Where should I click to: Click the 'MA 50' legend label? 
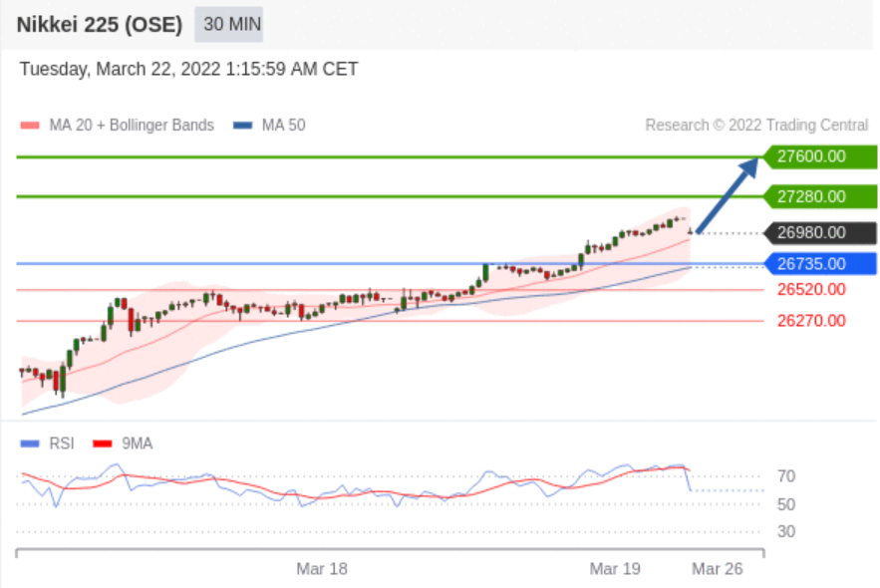283,126
